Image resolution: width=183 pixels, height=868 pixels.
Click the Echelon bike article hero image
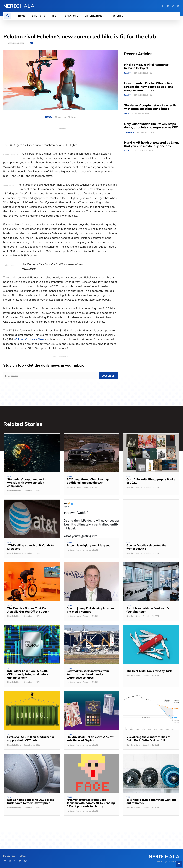tap(60, 80)
